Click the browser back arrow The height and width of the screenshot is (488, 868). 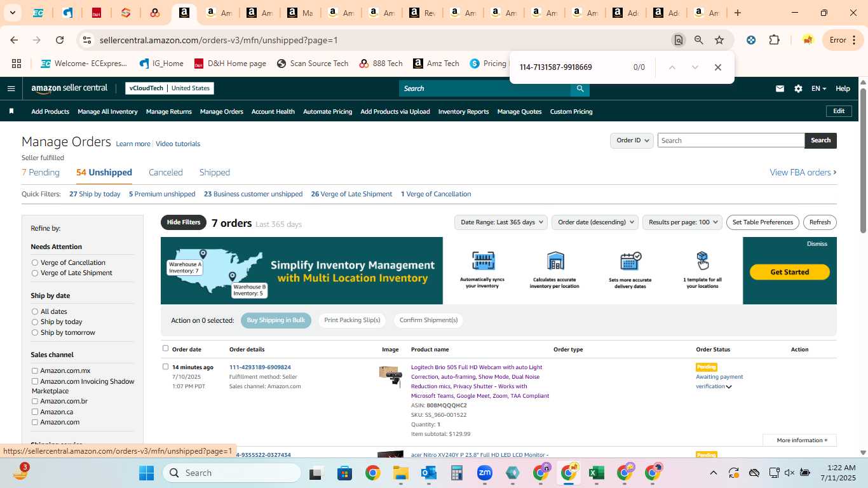tap(14, 40)
